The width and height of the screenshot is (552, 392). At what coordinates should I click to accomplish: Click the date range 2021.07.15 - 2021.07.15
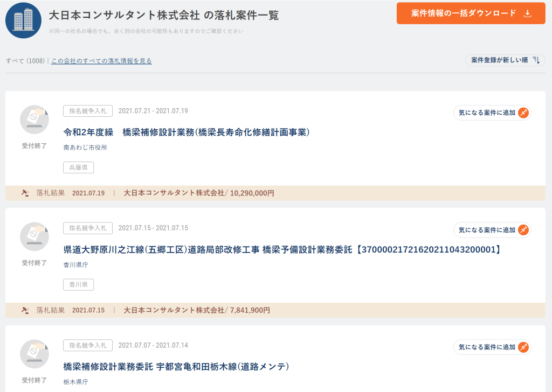click(153, 228)
